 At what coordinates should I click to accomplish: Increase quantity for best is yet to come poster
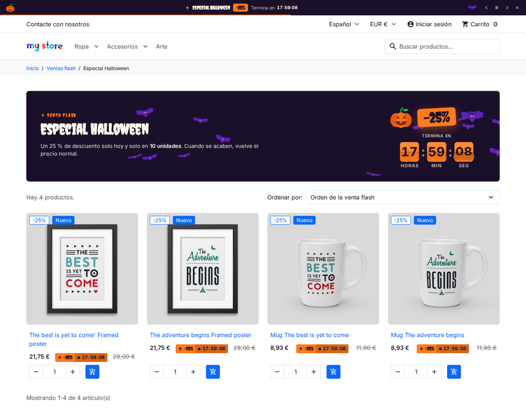point(72,372)
